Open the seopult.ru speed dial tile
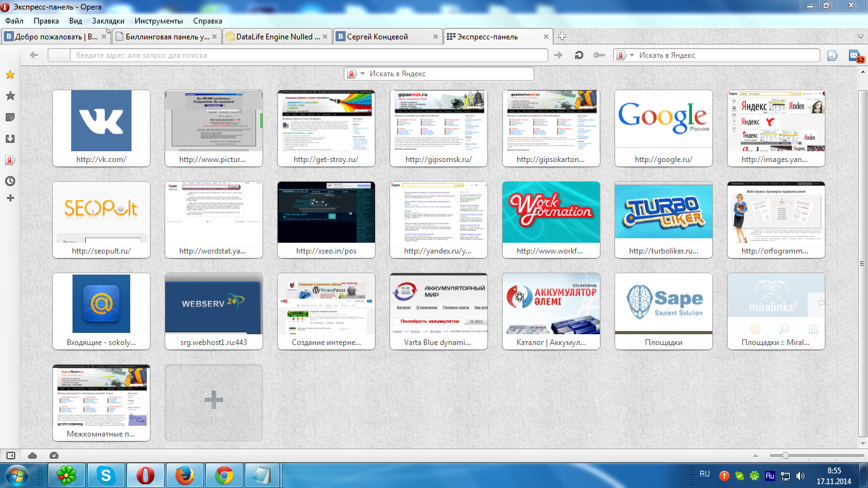Image resolution: width=868 pixels, height=488 pixels. (x=101, y=219)
